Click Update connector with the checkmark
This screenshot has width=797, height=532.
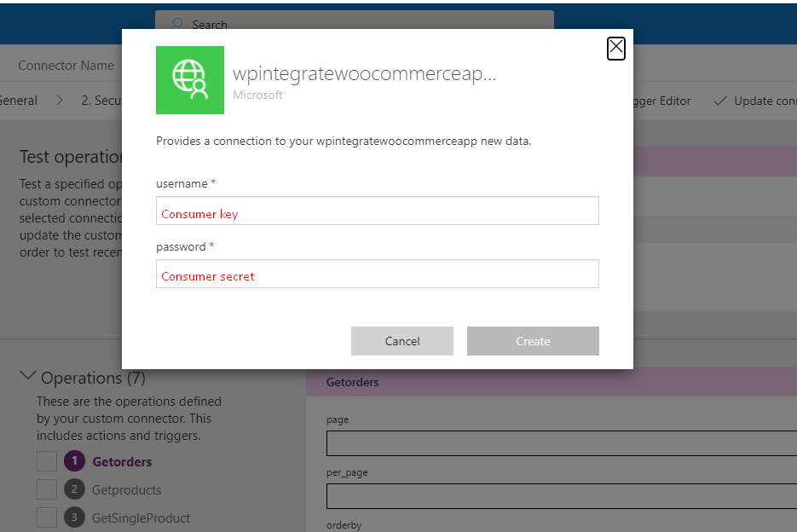(755, 101)
